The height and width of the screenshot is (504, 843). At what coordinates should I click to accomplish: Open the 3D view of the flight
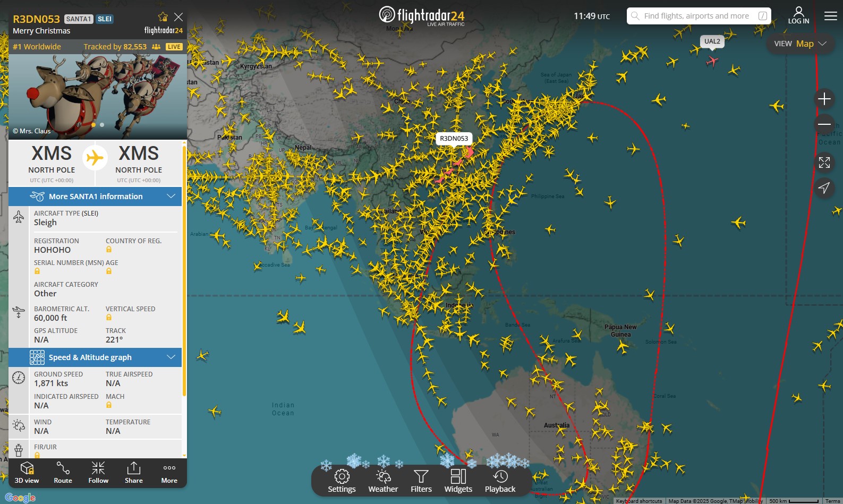point(27,472)
